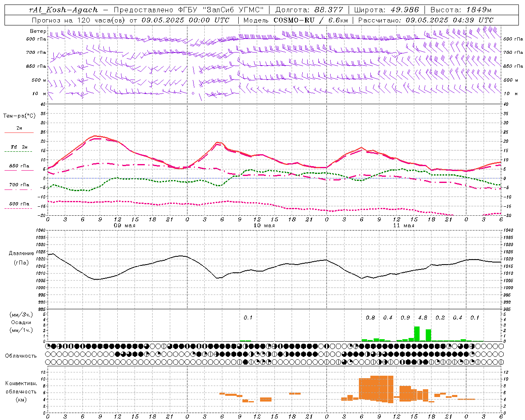The height and width of the screenshot is (420, 525).
Task: Click the 4.8 precipitation total
Action: pos(422,317)
